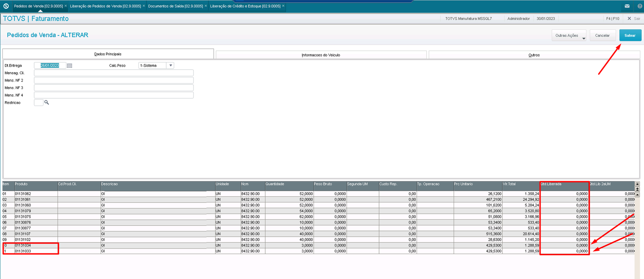Close the Pedidos de Venda tab
The height and width of the screenshot is (279, 644).
[x=66, y=6]
